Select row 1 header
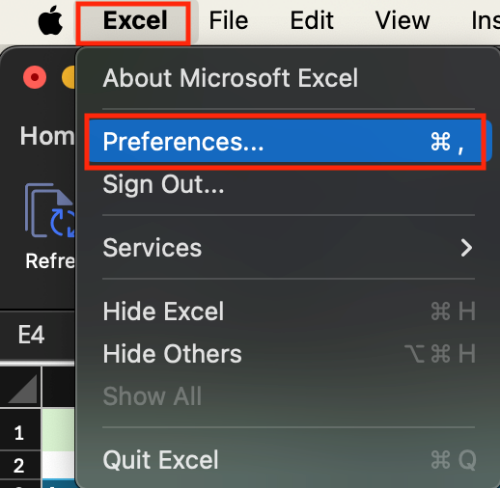This screenshot has height=488, width=500. pos(19,433)
